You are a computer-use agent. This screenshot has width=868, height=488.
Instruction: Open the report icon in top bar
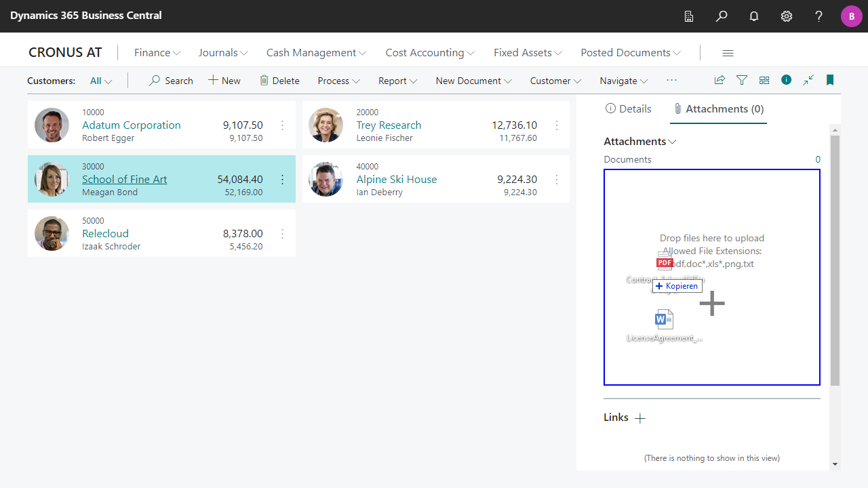pyautogui.click(x=689, y=16)
